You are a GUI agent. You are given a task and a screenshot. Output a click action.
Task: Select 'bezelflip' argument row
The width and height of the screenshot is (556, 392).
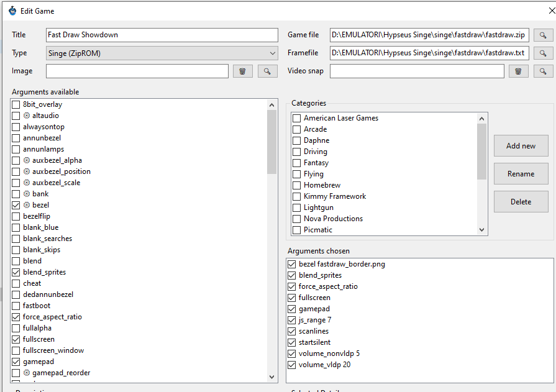point(37,216)
